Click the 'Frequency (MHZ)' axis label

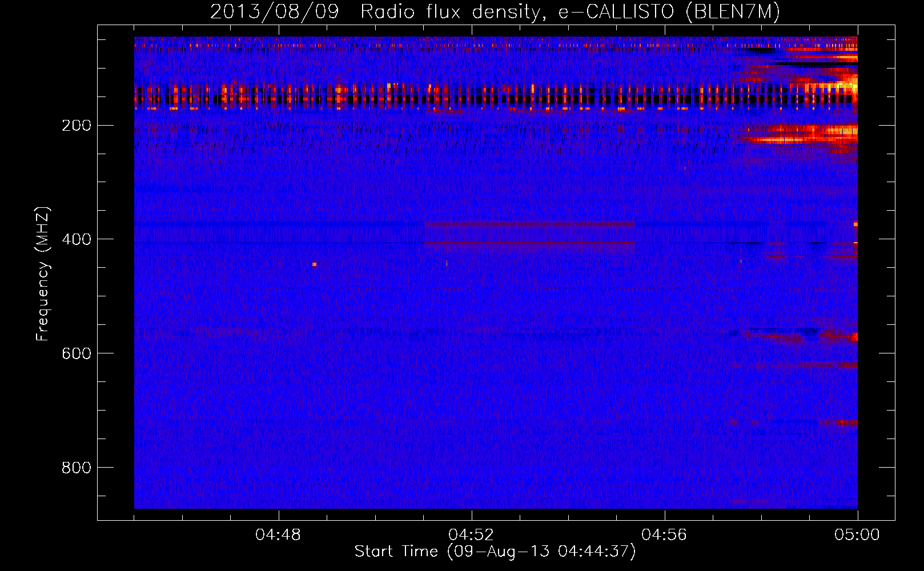click(x=43, y=274)
